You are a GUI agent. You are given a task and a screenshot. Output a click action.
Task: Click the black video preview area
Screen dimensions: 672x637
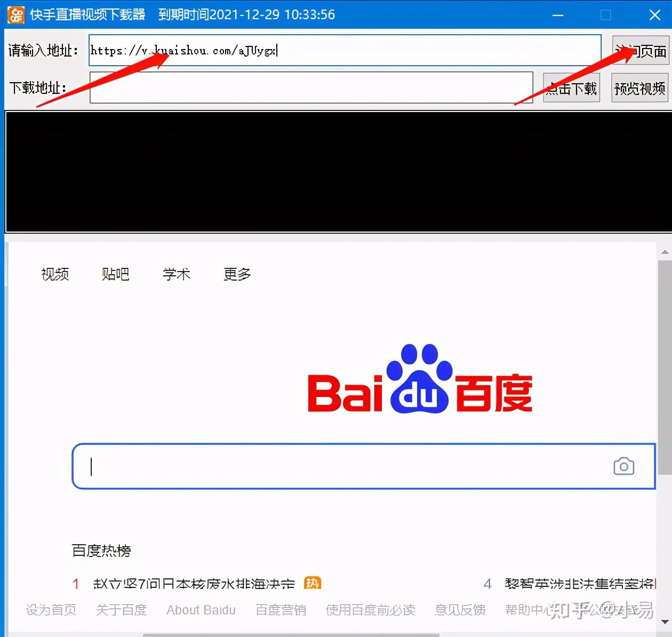pyautogui.click(x=338, y=172)
